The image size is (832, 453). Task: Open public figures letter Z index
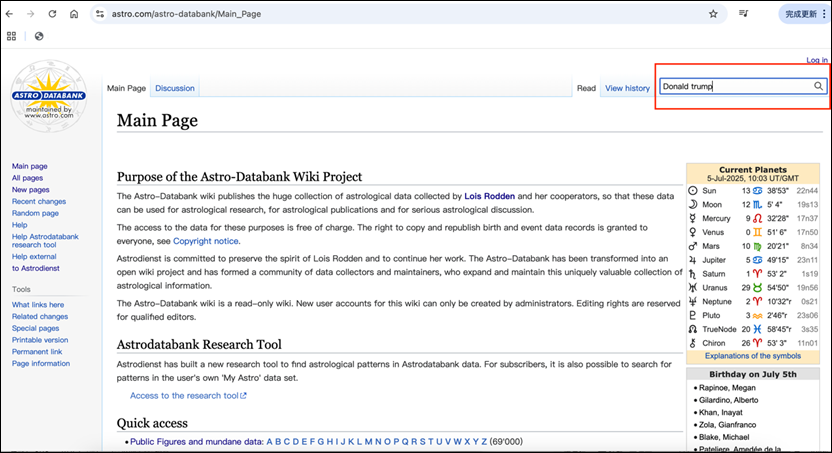tap(484, 441)
